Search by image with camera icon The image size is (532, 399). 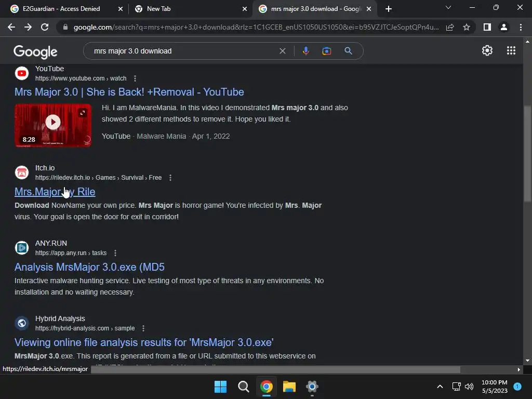pos(326,51)
